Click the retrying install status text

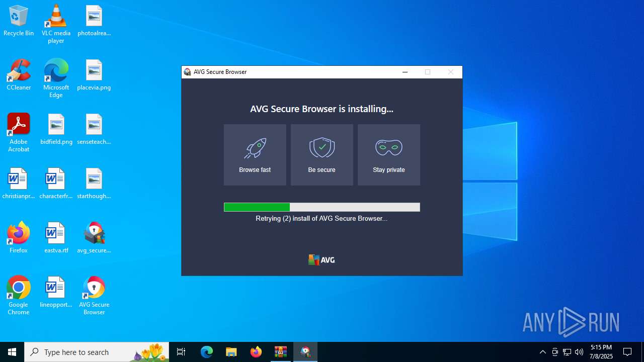(x=321, y=219)
